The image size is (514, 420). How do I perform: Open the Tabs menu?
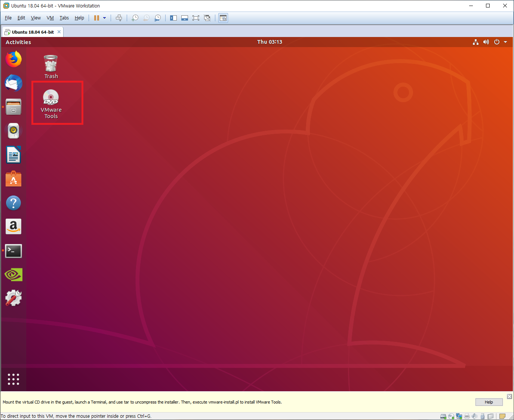(x=64, y=18)
